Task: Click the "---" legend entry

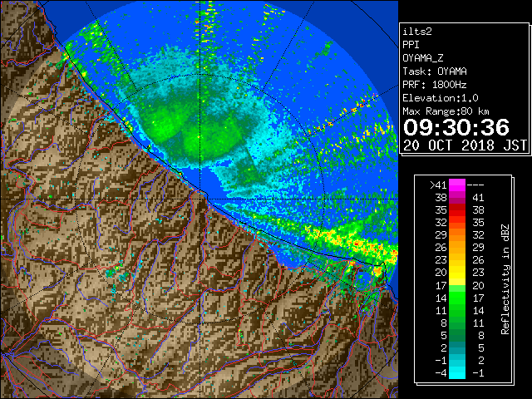Action: pyautogui.click(x=475, y=185)
